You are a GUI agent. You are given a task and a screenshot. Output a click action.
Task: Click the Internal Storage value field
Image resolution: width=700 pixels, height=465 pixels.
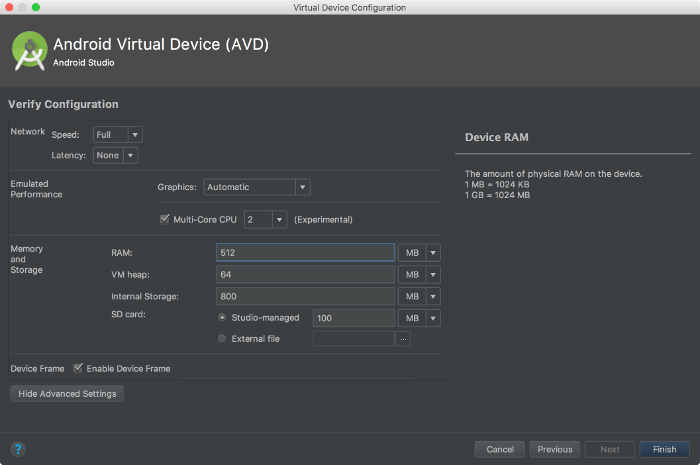pos(305,296)
